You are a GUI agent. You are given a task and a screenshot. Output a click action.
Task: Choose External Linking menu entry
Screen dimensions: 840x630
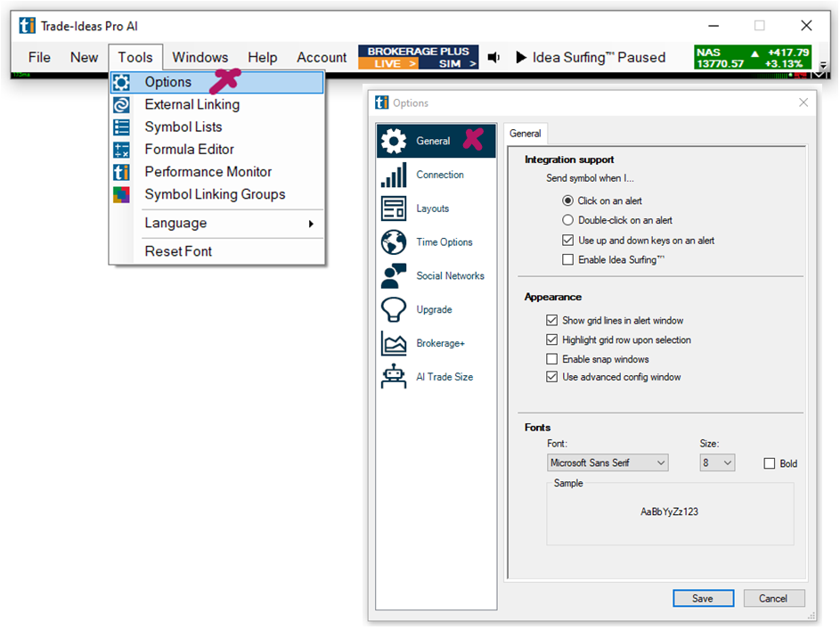point(217,104)
